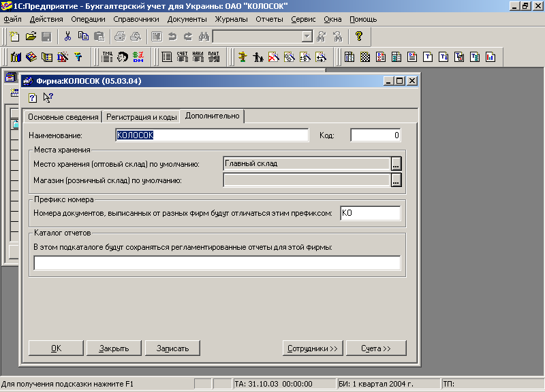Screen dimensions: 545x392
Task: Open the Файл menu
Action: click(x=12, y=20)
